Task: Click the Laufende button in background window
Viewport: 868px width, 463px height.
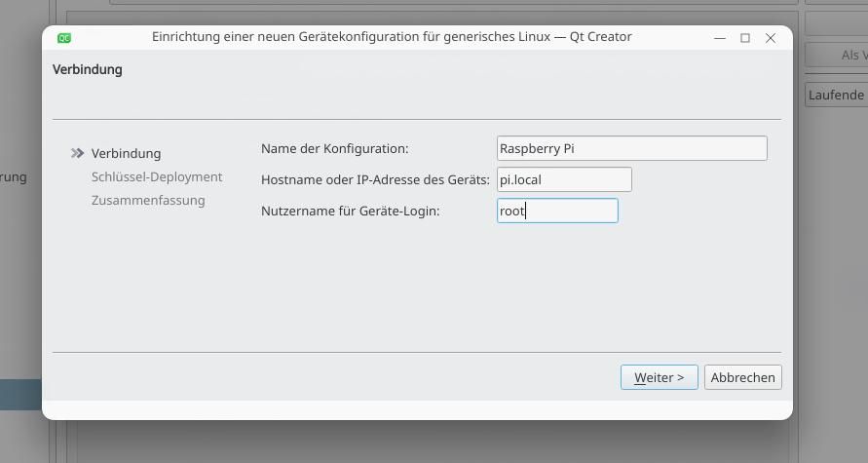Action: point(836,95)
